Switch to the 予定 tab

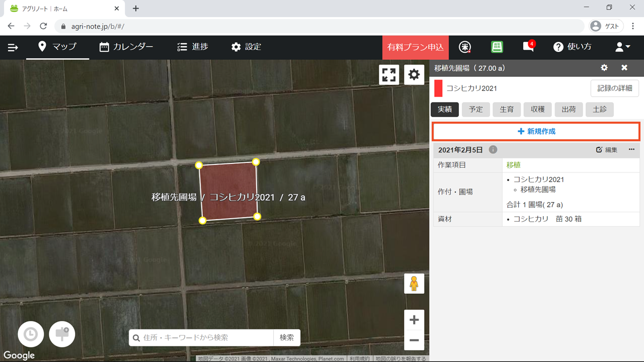pos(476,110)
